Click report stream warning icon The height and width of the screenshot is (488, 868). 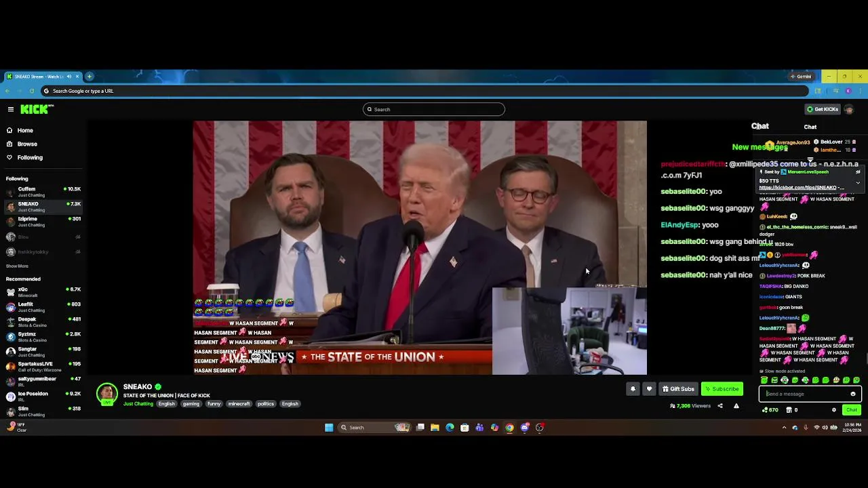[736, 406]
